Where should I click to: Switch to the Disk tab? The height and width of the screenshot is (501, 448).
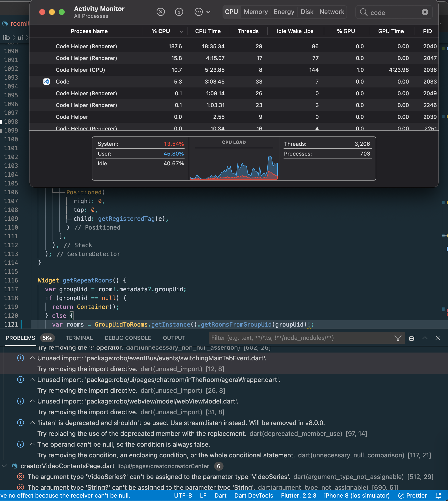pyautogui.click(x=307, y=12)
